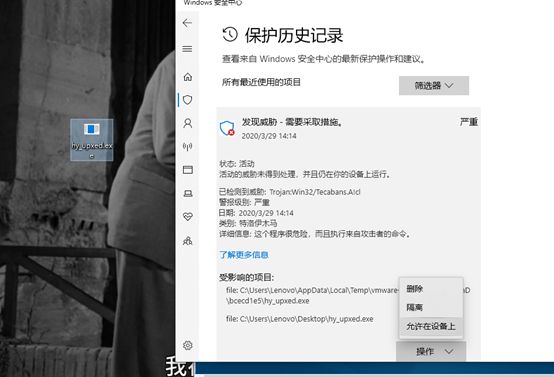Screen dimensions: 554x377
Task: Collapse the 发现威胁 - 需要采取措施 threat entry
Action: point(348,129)
